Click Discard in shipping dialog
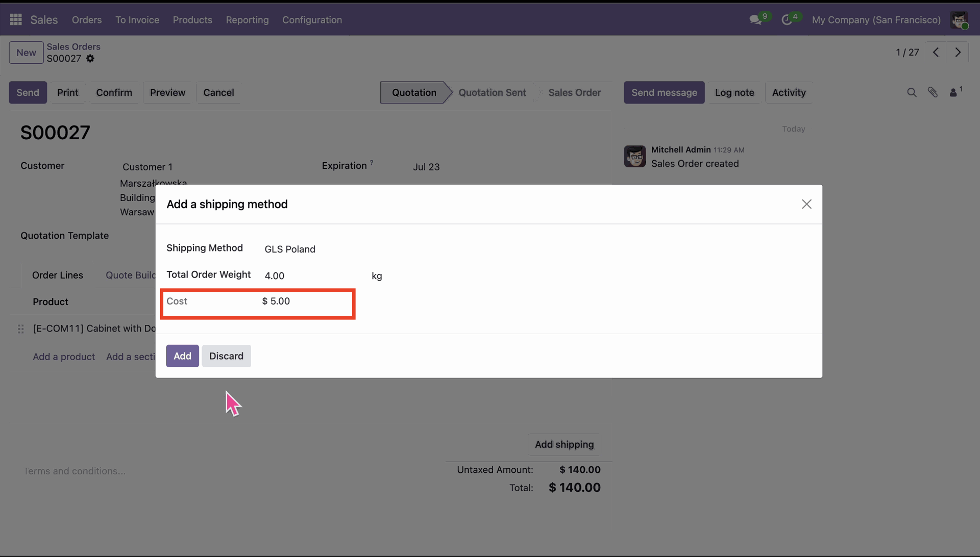 click(226, 356)
